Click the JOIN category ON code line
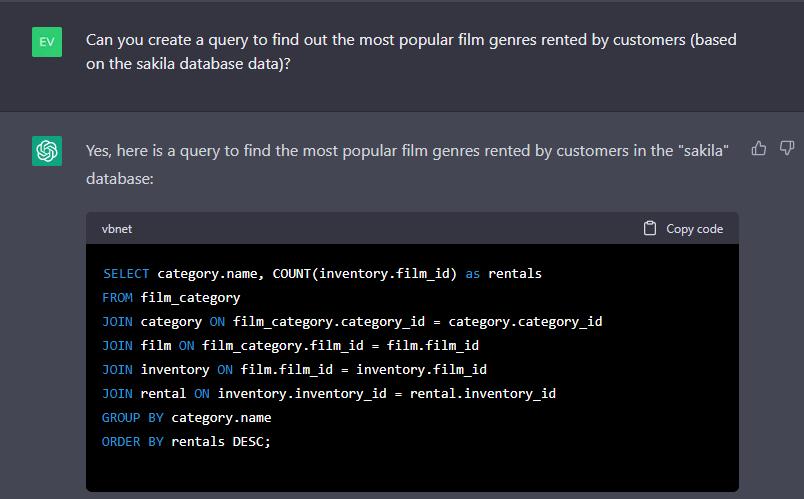 point(351,321)
